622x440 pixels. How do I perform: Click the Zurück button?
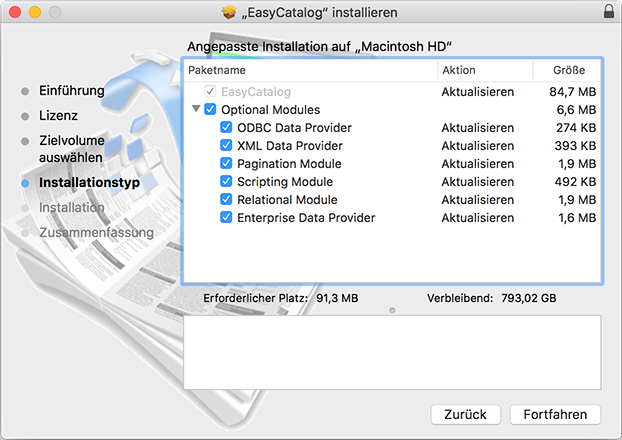point(465,414)
